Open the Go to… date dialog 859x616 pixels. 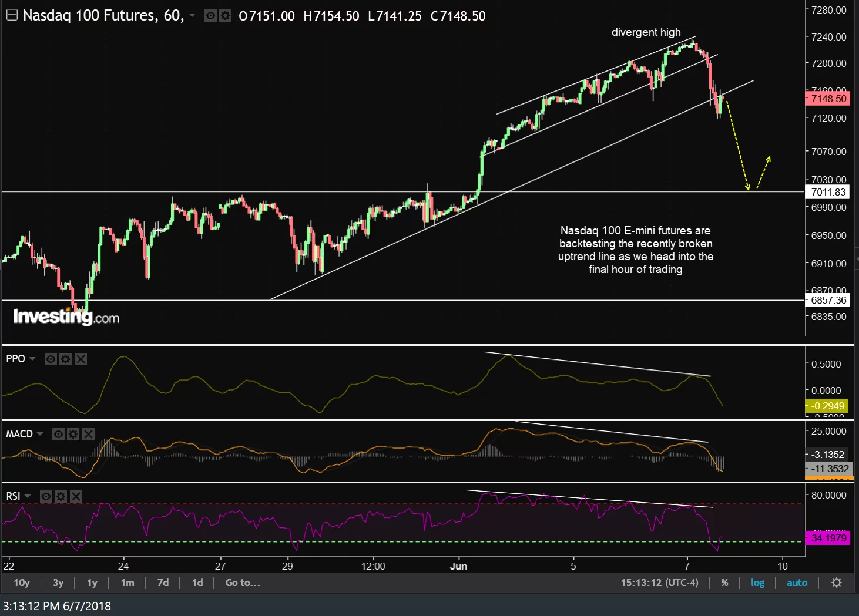coord(243,583)
